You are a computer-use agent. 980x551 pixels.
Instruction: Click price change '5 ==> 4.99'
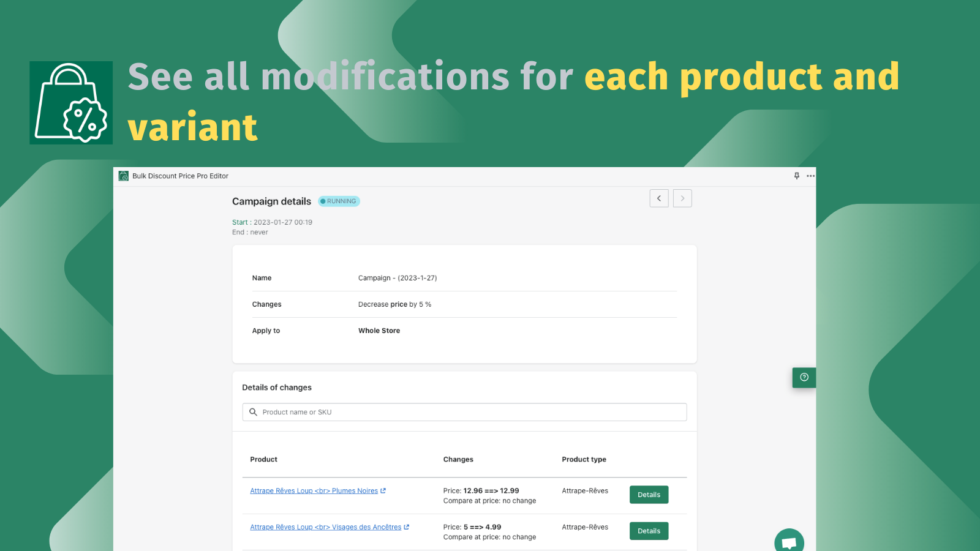482,527
